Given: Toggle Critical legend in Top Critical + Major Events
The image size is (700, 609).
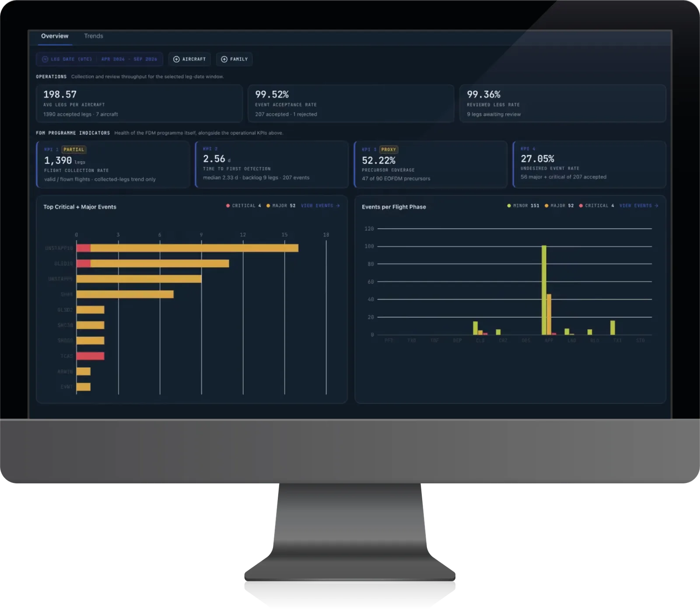Looking at the screenshot, I should point(244,206).
